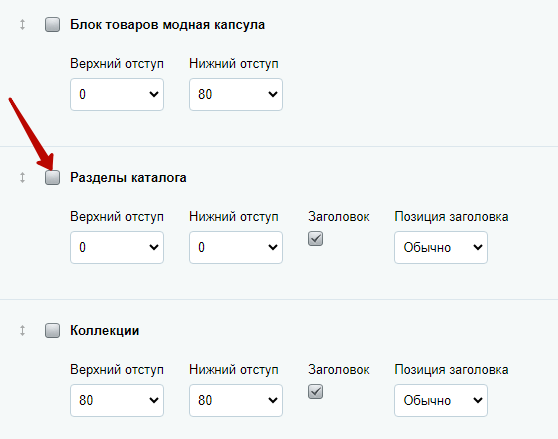Open Нижний отступ dropdown in Разделы каталога
The height and width of the screenshot is (439, 558).
[236, 248]
